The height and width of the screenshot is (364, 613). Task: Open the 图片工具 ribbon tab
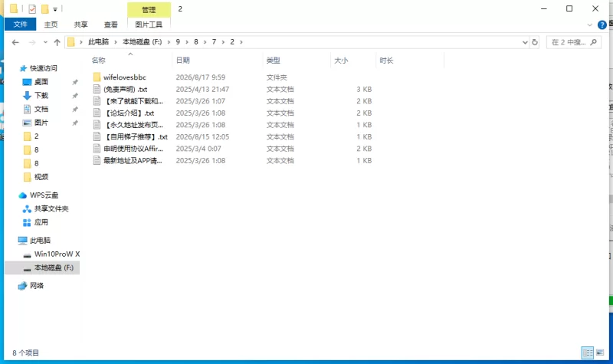pyautogui.click(x=149, y=25)
